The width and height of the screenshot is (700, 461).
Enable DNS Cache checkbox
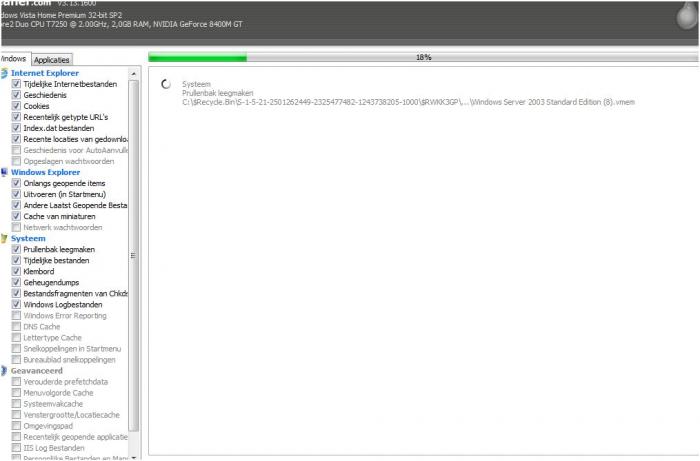pos(17,327)
